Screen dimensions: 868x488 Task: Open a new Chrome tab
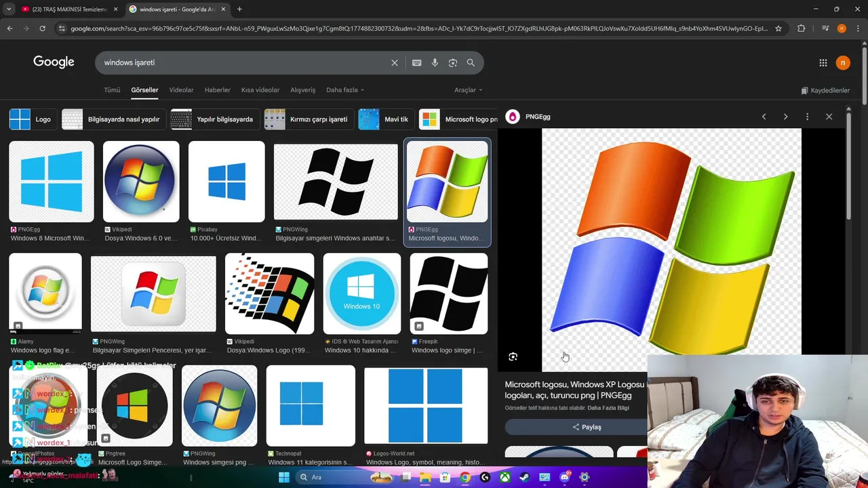[x=239, y=9]
